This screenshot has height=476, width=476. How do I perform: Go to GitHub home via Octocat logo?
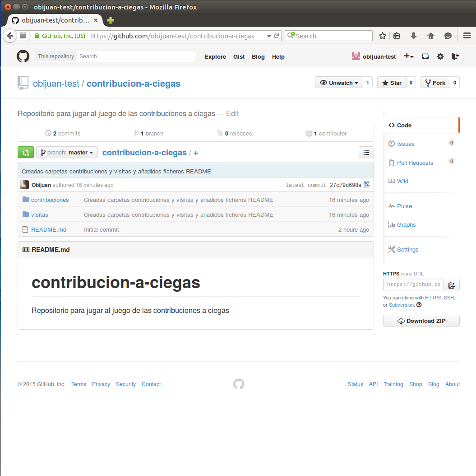23,56
